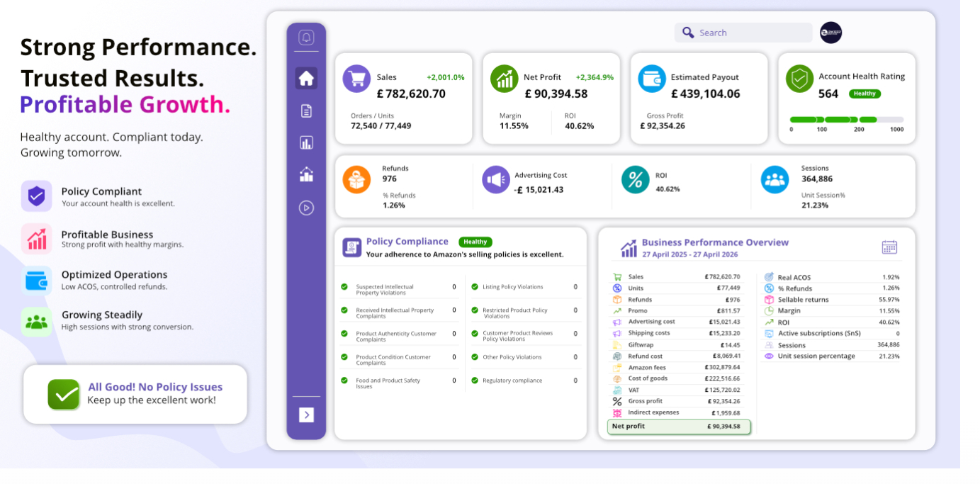This screenshot has height=484, width=980.
Task: Click the Sellable returns row label
Action: [x=804, y=300]
